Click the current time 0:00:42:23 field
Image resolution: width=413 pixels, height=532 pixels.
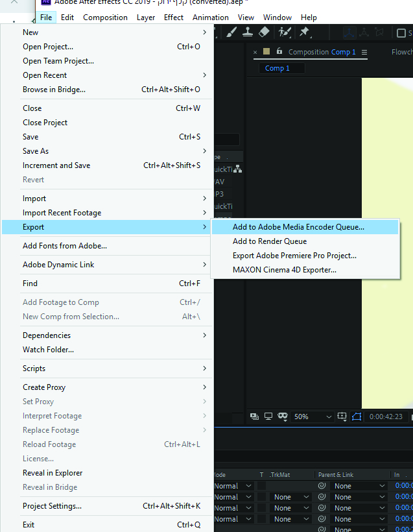pos(386,417)
